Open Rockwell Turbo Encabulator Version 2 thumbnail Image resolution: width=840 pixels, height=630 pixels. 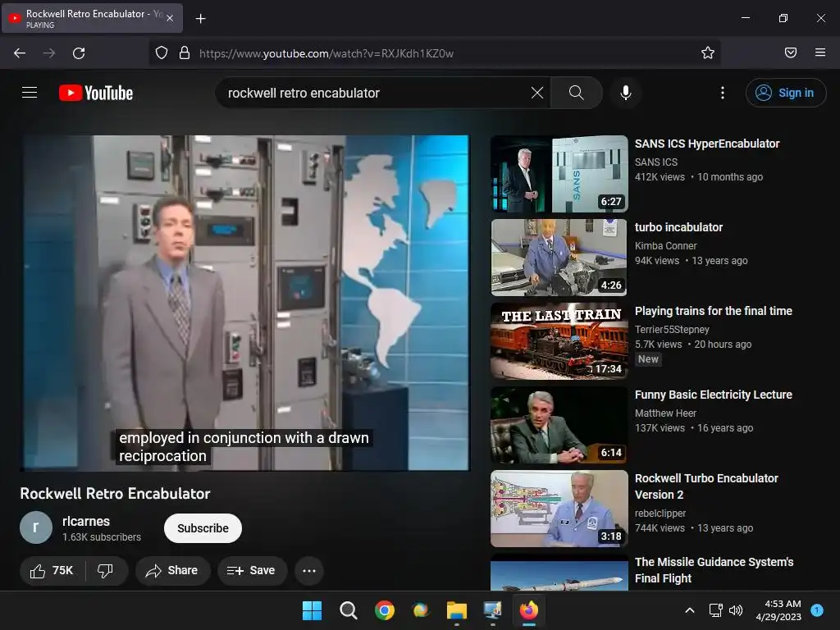[559, 509]
